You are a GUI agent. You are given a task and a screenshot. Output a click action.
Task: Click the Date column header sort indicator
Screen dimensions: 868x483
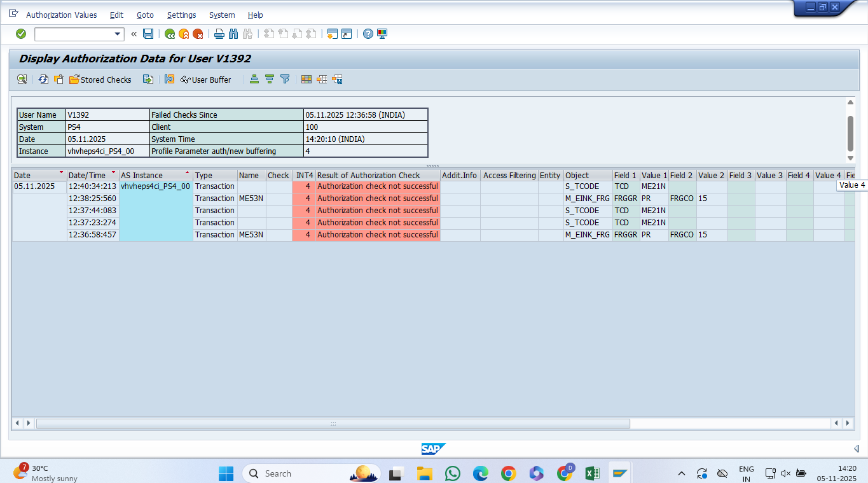coord(61,173)
